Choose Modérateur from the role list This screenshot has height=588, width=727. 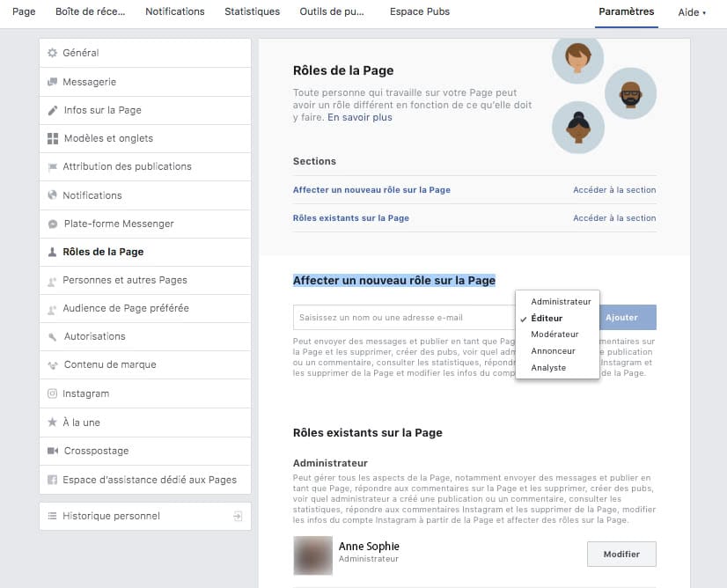(554, 334)
